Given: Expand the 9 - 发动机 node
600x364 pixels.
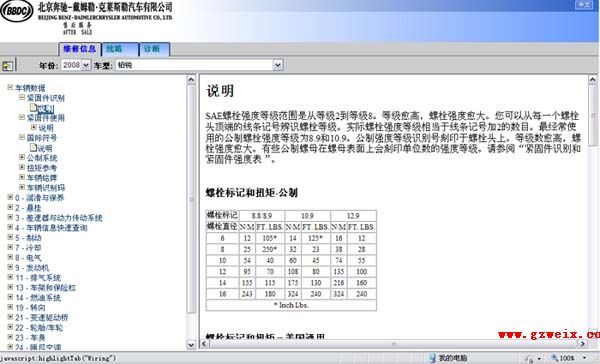Looking at the screenshot, I should [11, 267].
